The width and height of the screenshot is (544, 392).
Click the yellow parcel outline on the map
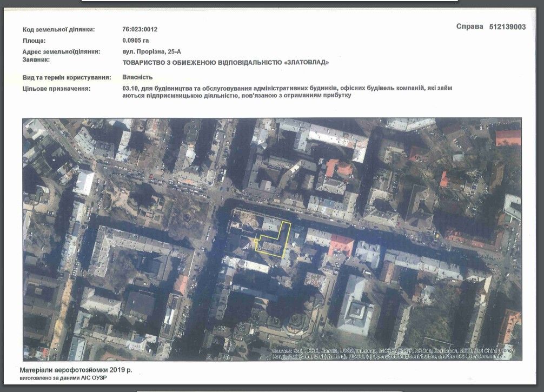(272, 237)
